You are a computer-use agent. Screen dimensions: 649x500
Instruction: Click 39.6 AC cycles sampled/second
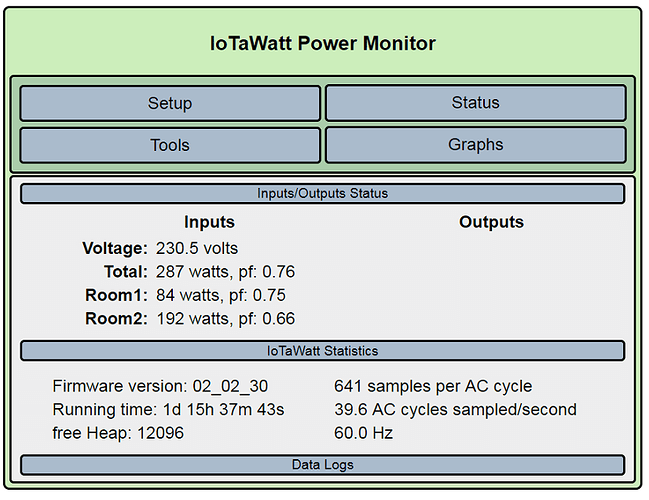[455, 410]
